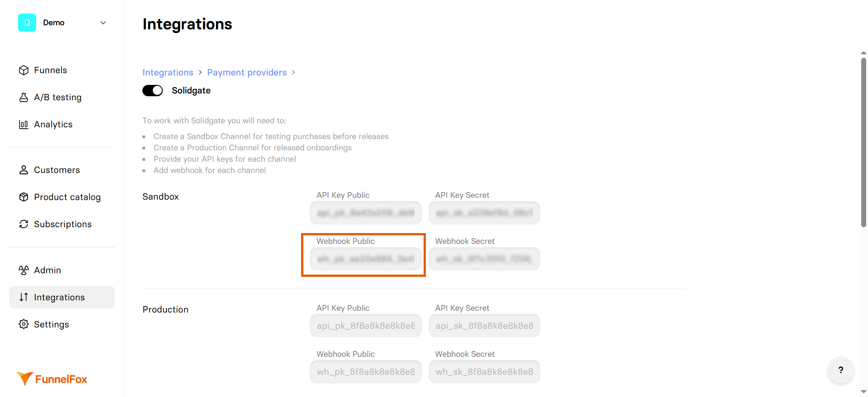Go to Payment providers breadcrumb link

[x=247, y=72]
